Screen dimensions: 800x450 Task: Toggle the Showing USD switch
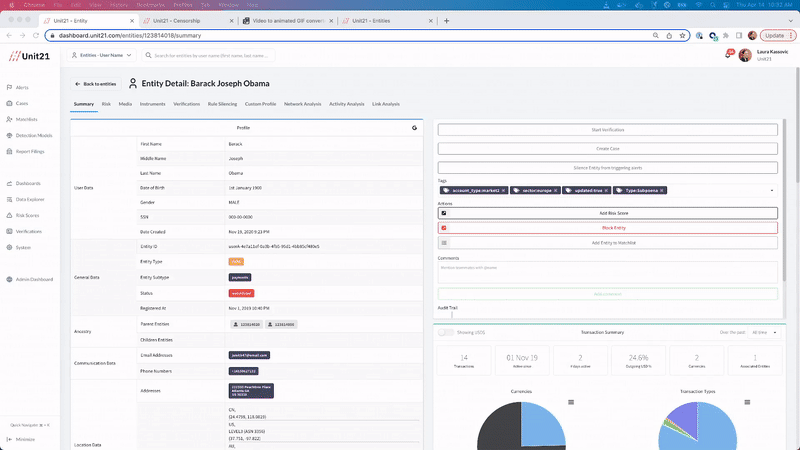(445, 332)
